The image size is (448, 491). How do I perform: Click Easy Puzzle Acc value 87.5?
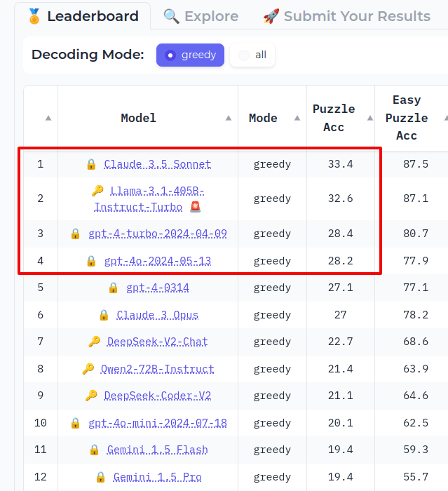(416, 164)
